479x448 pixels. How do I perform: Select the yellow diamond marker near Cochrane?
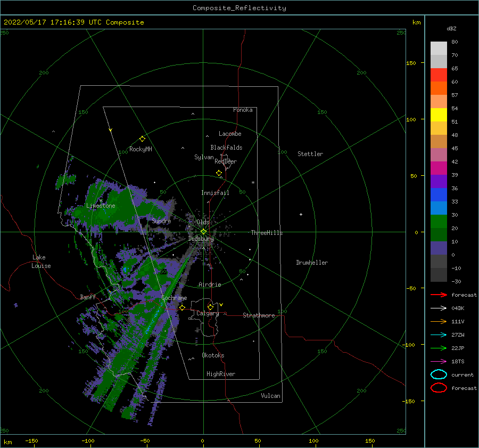pyautogui.click(x=183, y=307)
